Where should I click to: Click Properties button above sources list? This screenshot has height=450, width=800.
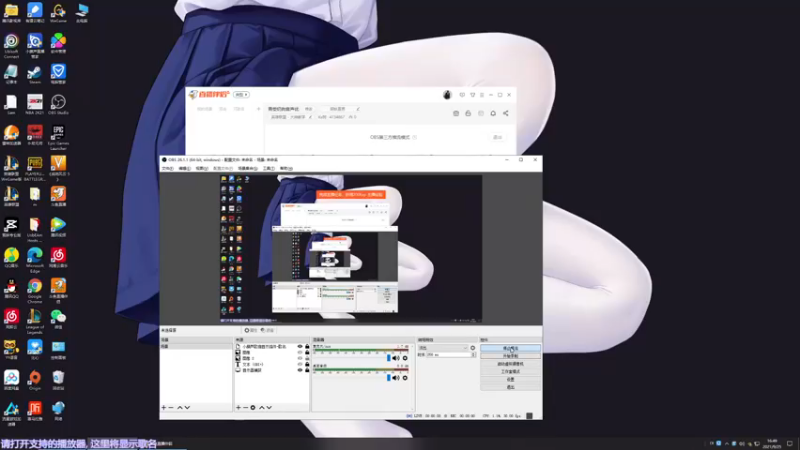(251, 331)
